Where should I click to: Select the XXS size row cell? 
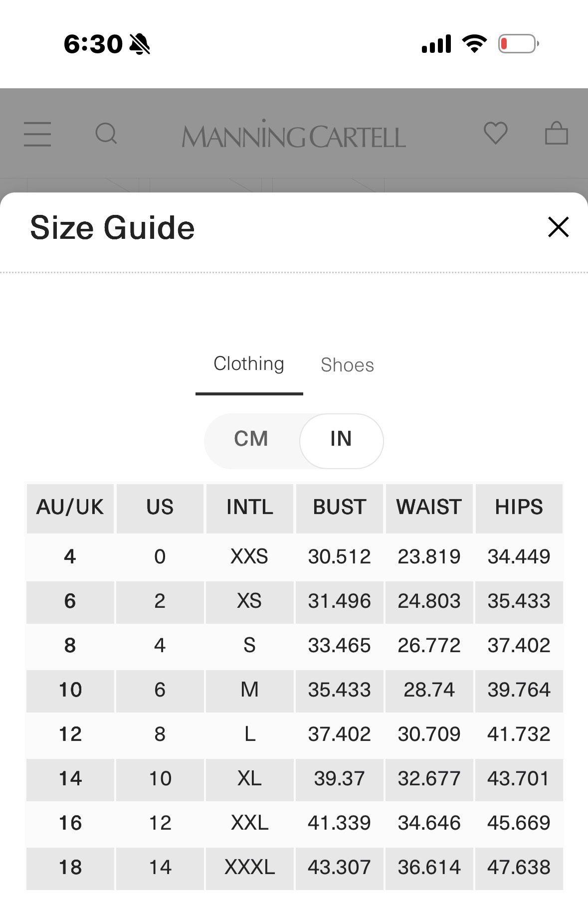249,556
